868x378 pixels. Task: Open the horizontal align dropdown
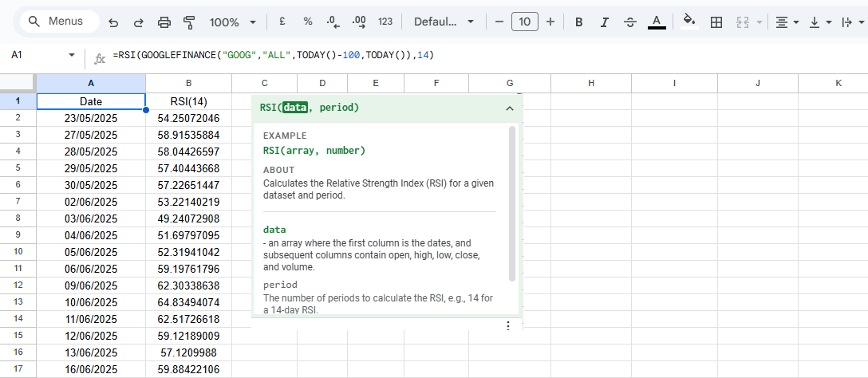pyautogui.click(x=787, y=22)
